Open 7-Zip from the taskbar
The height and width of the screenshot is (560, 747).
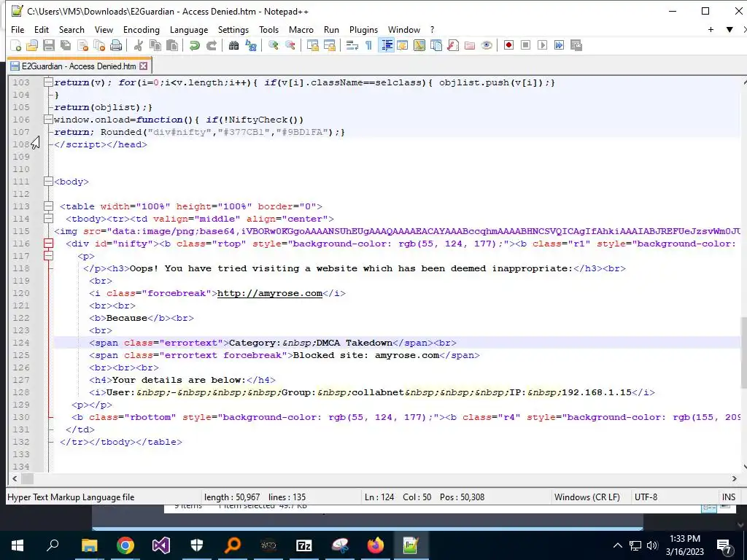[x=304, y=545]
